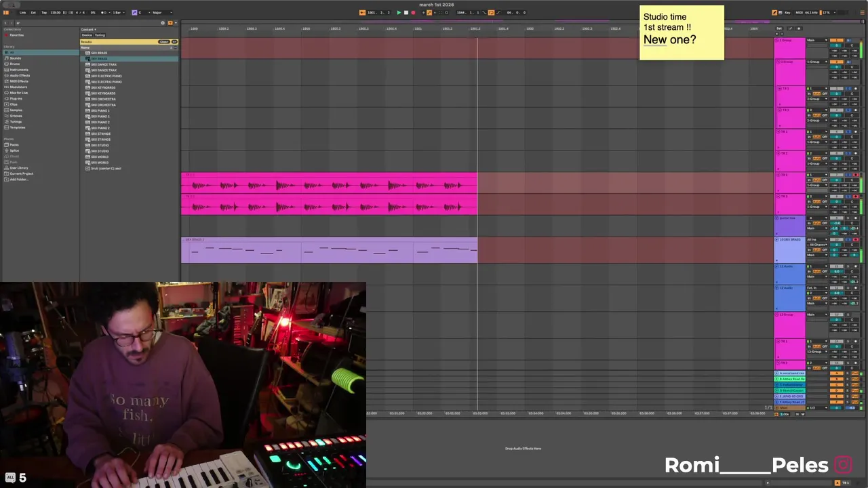Start playback with the Play button

pos(399,12)
